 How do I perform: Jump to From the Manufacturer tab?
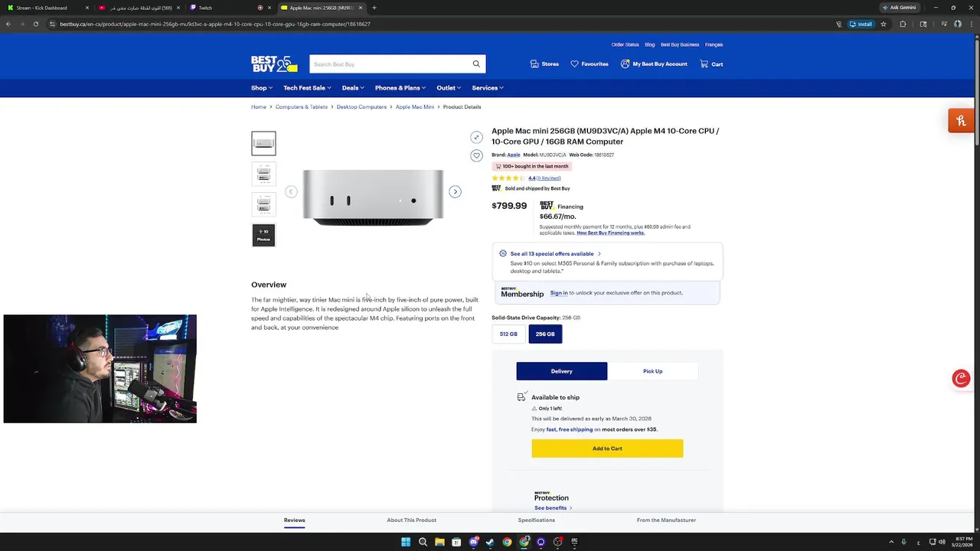[x=666, y=520]
